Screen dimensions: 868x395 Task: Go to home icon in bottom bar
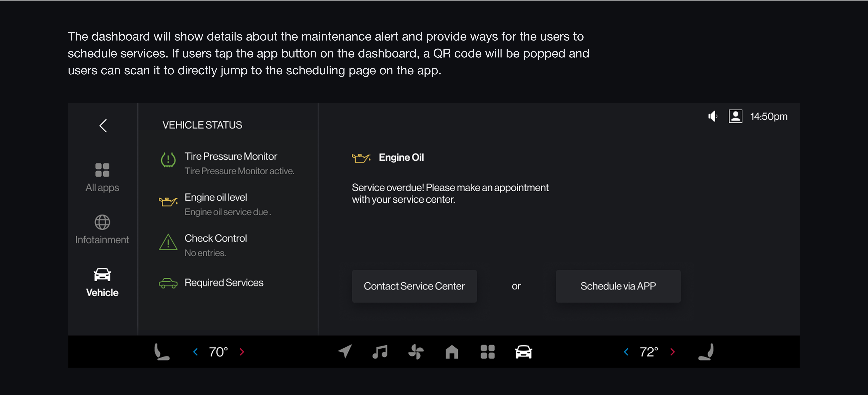pos(451,352)
